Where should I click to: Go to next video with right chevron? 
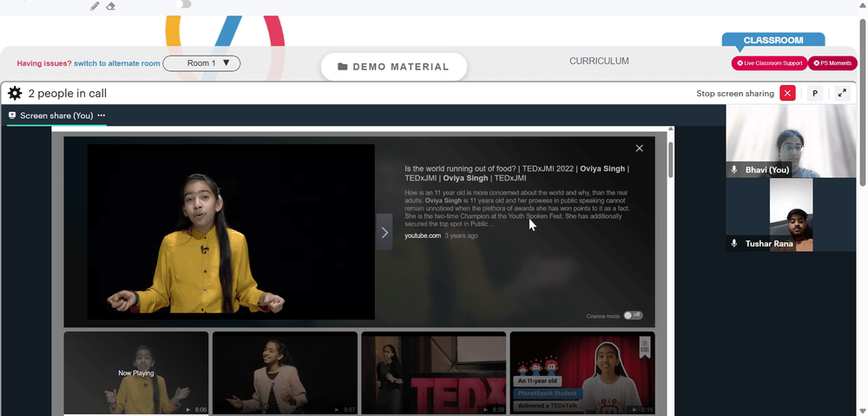coord(385,233)
